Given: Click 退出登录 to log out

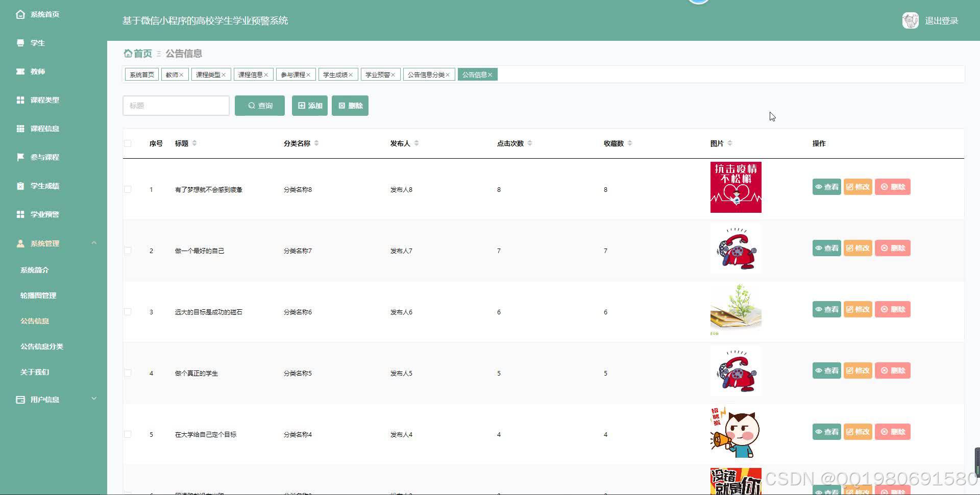Looking at the screenshot, I should [x=941, y=21].
